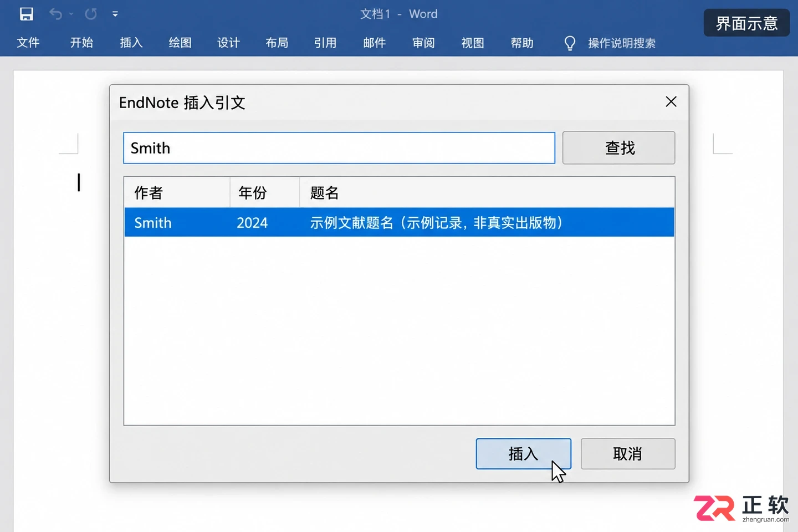Open the 帮助 ribbon tab
The height and width of the screenshot is (532, 798).
(522, 43)
